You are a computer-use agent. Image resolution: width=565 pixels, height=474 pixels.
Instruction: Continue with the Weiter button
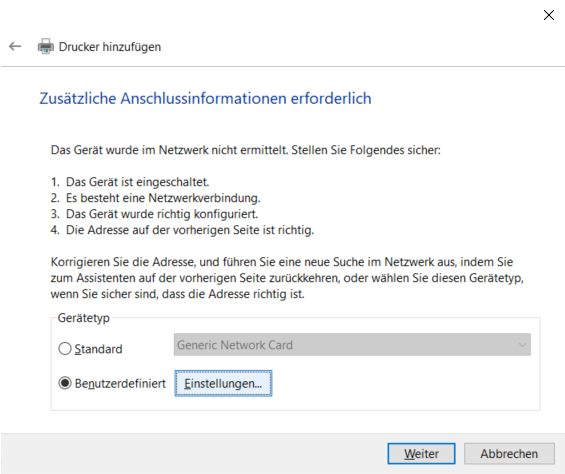tap(421, 453)
